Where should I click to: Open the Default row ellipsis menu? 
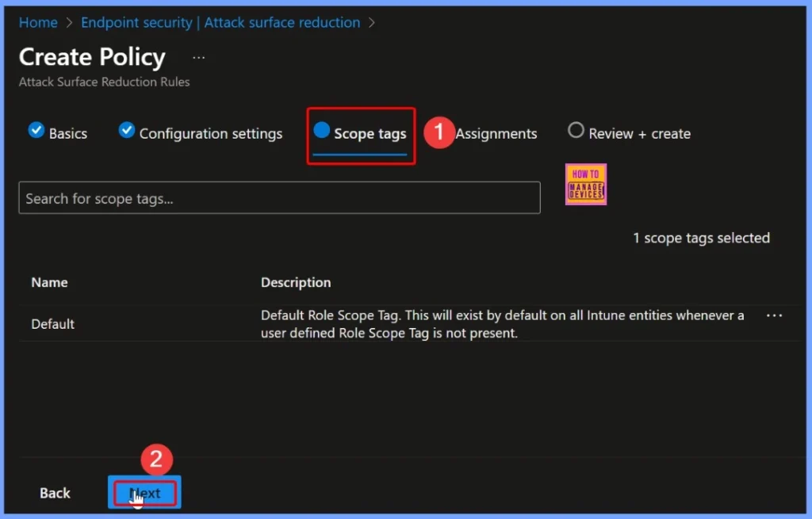774,315
